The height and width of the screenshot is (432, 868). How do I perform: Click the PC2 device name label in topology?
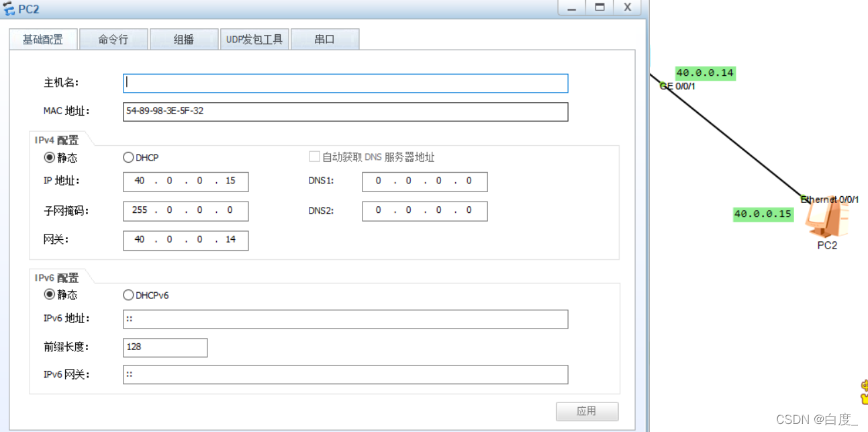pos(827,246)
